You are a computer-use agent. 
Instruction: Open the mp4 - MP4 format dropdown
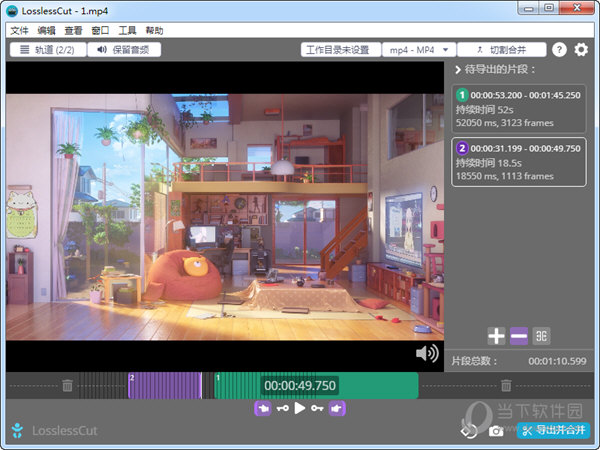[x=419, y=50]
